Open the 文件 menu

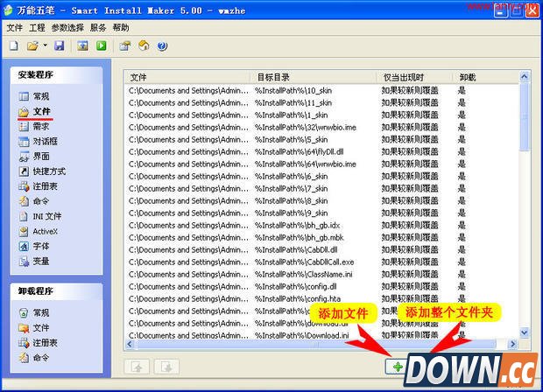[15, 28]
